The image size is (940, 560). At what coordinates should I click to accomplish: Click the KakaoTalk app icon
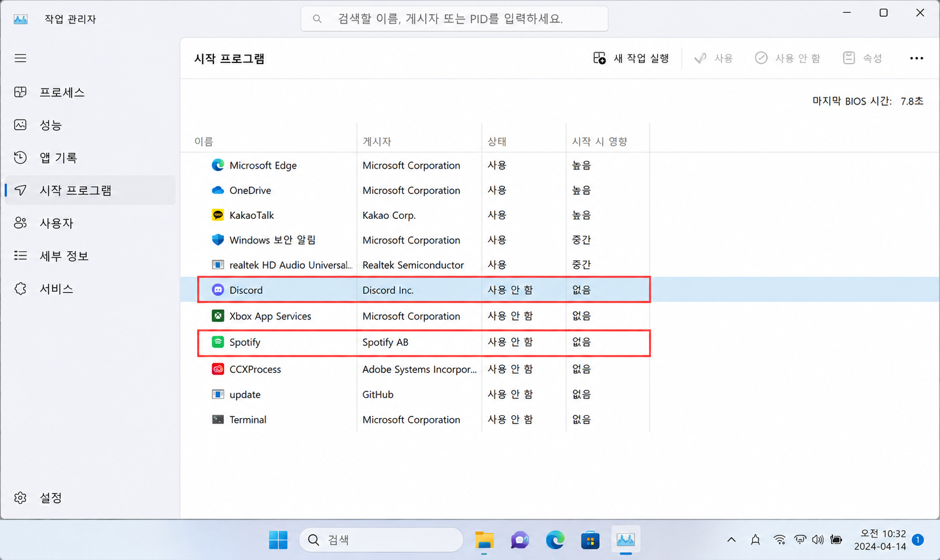click(218, 215)
